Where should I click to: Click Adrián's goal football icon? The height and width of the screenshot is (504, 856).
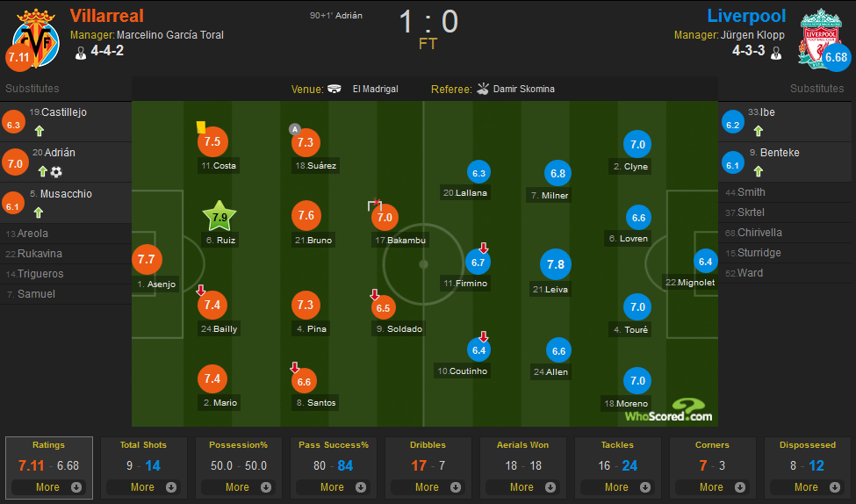click(x=56, y=172)
